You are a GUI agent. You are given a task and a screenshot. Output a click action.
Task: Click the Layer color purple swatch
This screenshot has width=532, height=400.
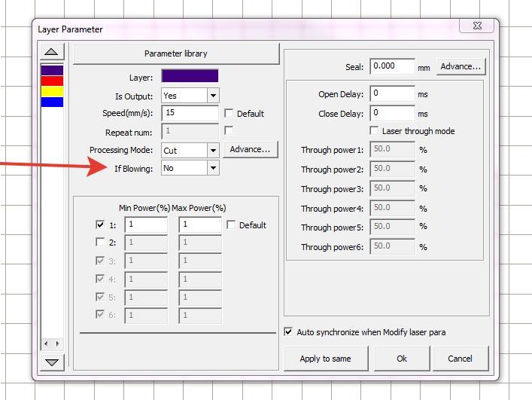[190, 76]
